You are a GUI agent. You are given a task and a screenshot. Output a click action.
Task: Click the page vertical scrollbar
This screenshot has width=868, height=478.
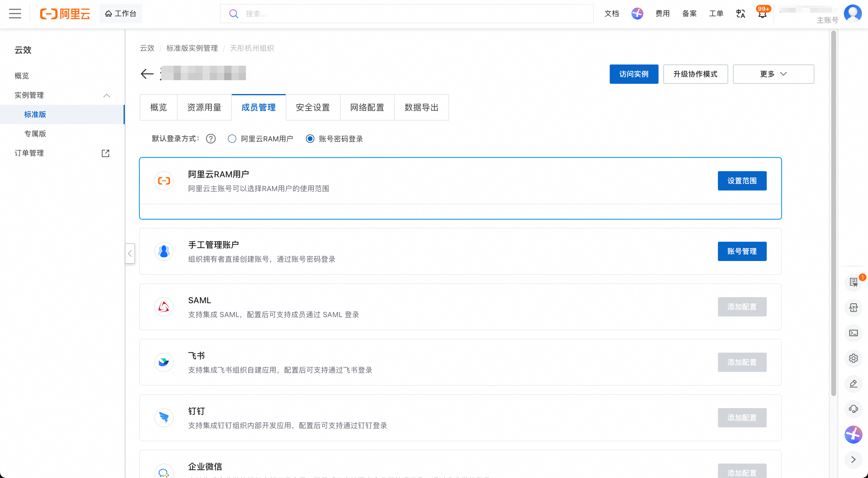click(833, 213)
